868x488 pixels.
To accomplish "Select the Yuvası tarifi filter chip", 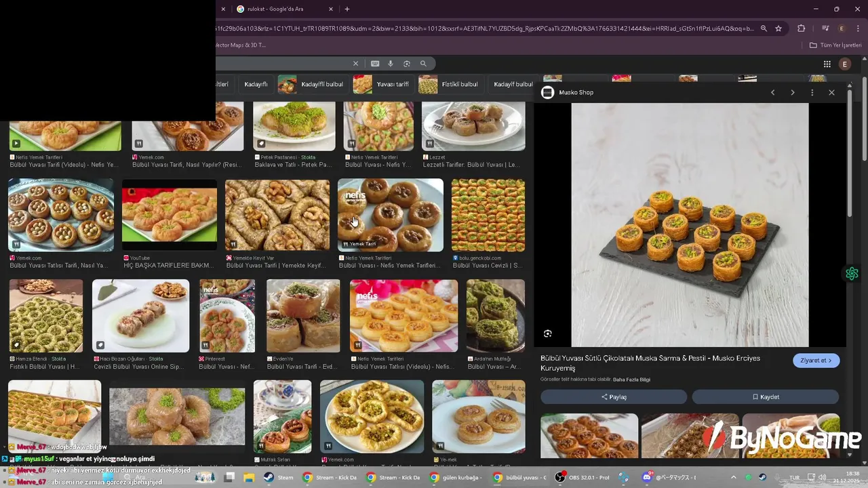I will (382, 85).
